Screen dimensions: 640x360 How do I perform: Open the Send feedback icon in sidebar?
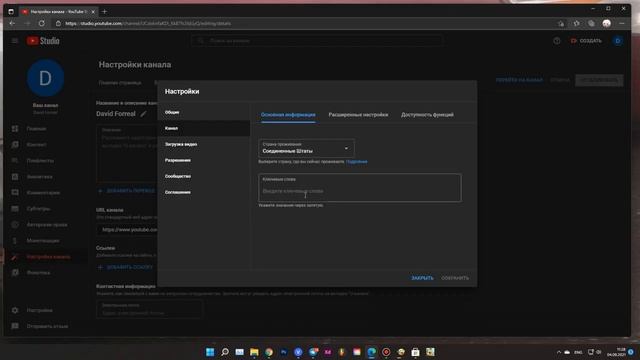15,326
